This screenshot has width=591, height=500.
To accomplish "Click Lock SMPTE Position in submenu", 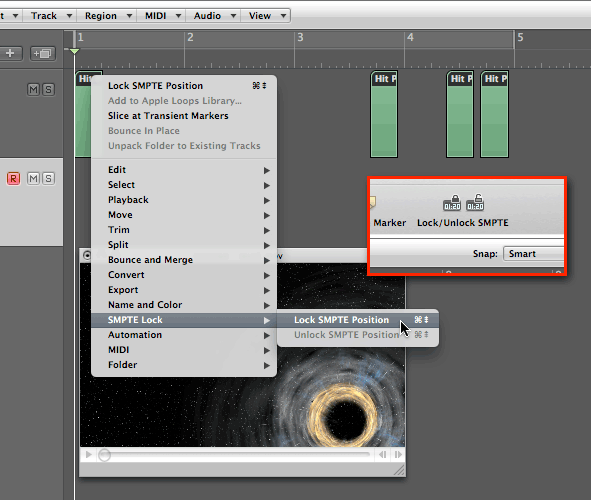I will [x=358, y=320].
